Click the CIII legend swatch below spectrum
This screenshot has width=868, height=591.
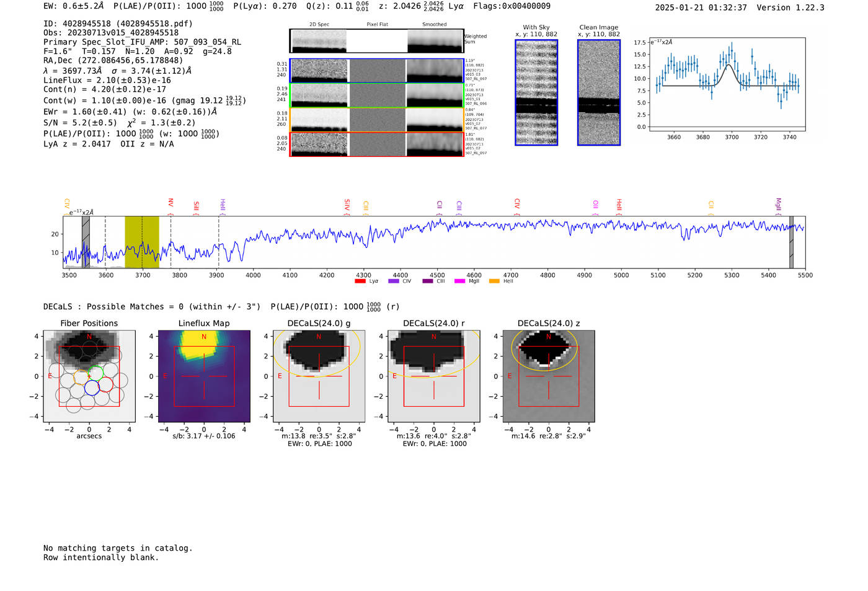click(428, 281)
